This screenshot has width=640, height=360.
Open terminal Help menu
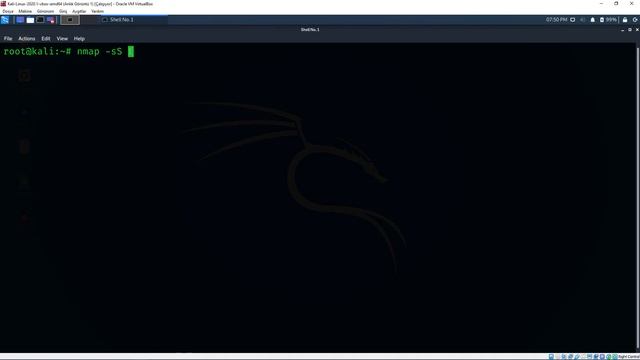(x=79, y=38)
